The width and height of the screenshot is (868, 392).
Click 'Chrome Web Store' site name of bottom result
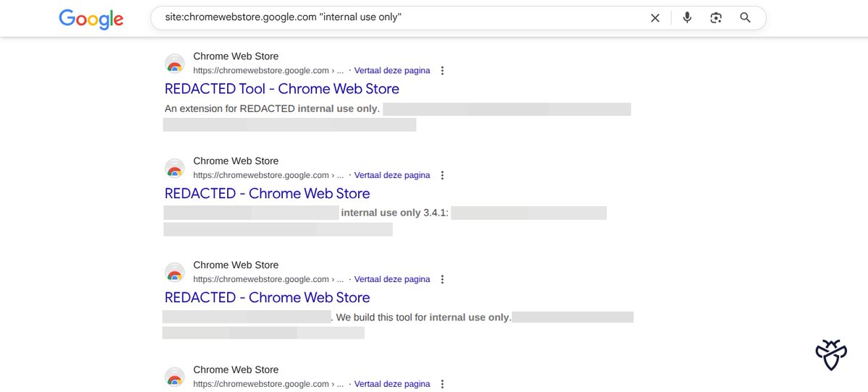pos(236,370)
